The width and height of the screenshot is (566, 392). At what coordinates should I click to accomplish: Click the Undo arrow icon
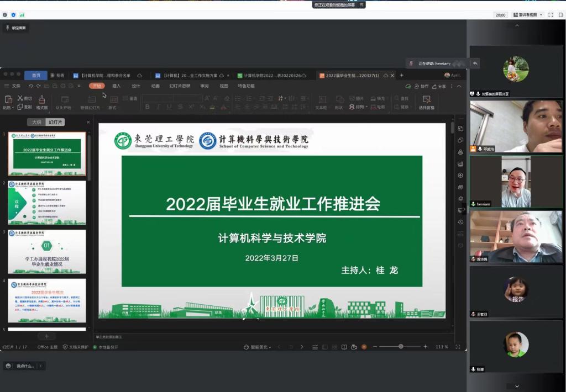point(31,86)
